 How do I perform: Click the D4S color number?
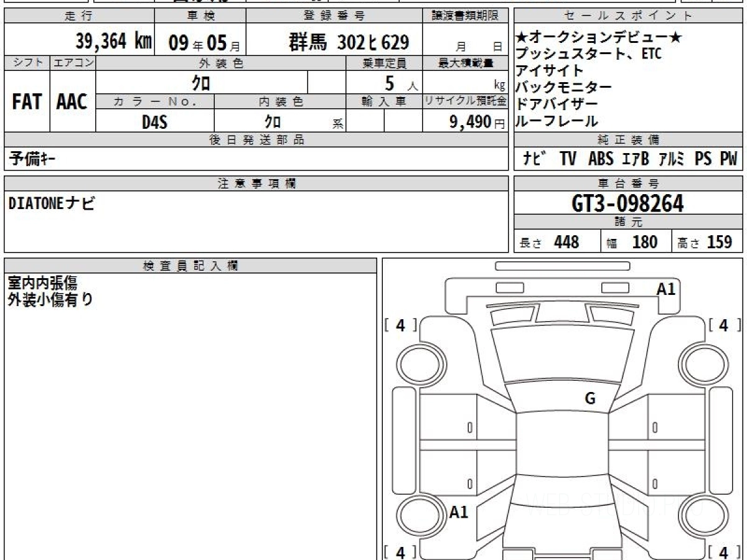click(x=154, y=122)
